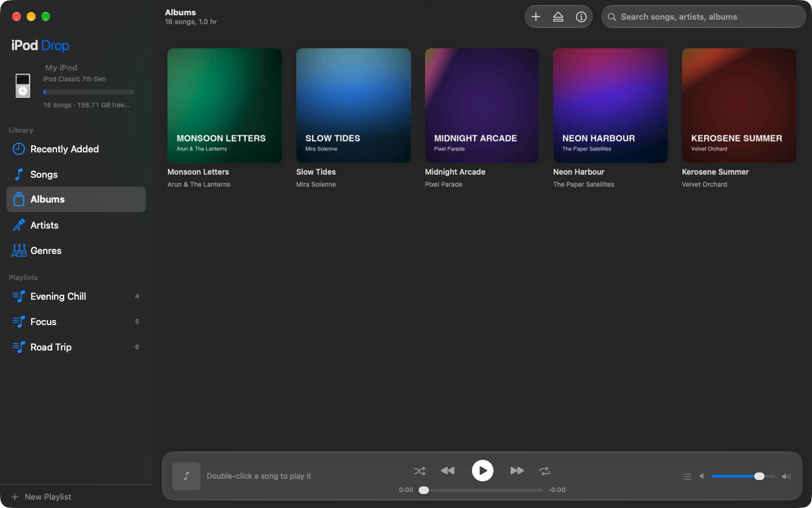Toggle shuffle playback
Screen dimensions: 812x508
420,471
